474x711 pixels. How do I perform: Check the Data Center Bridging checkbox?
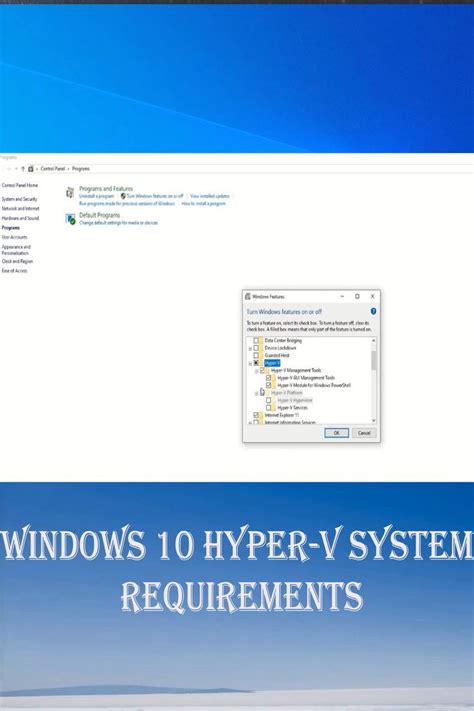(256, 341)
